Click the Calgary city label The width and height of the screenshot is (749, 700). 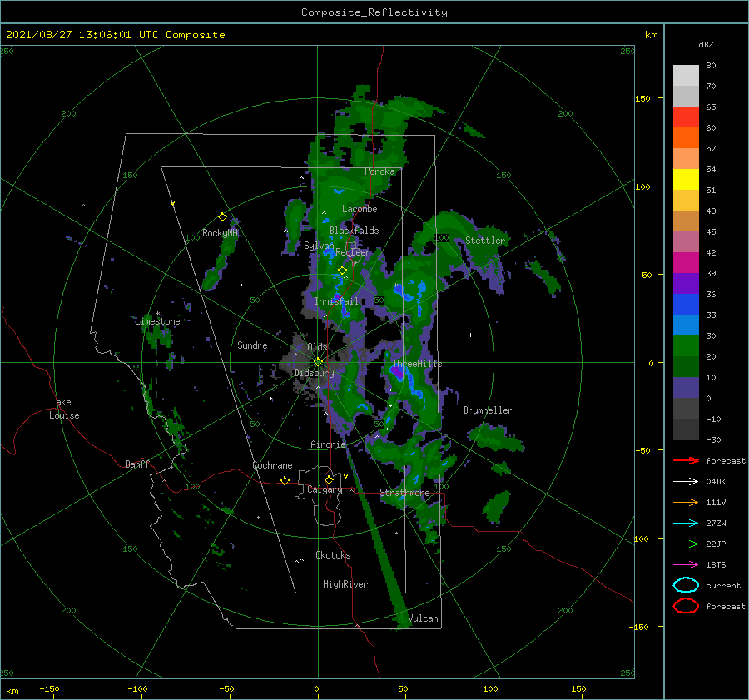point(325,489)
